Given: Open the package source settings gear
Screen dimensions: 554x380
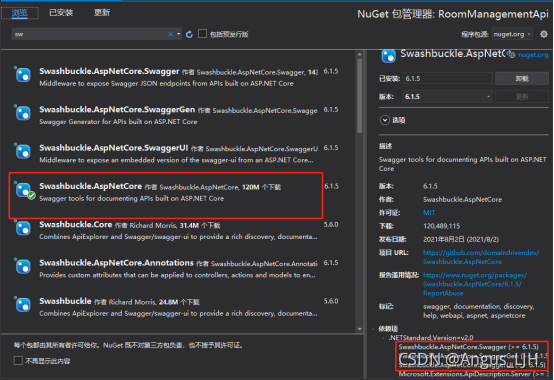Looking at the screenshot, I should 544,34.
